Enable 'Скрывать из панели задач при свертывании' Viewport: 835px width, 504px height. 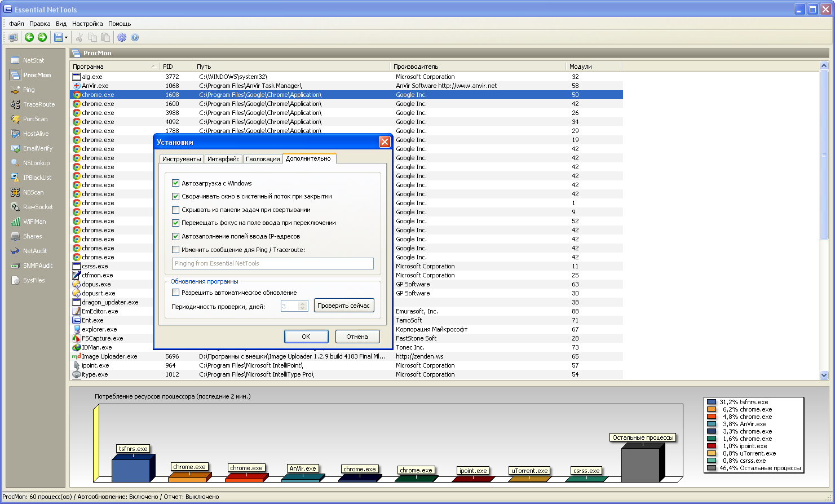click(175, 210)
